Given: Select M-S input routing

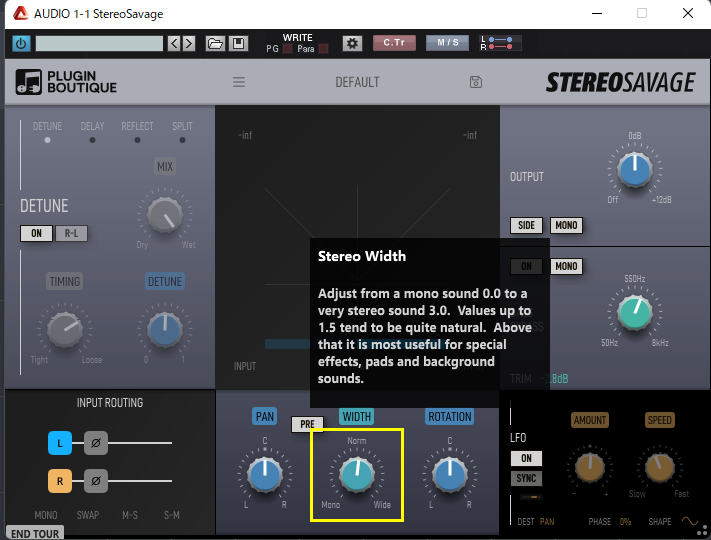Looking at the screenshot, I should coord(130,515).
